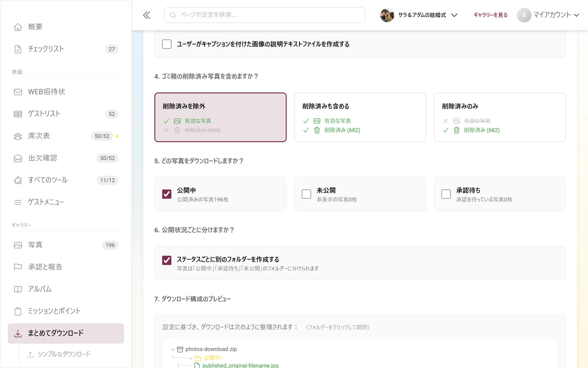Viewport: 588px width, 368px height.
Task: Collapse the 公開中/ folder chevron
Action: (191, 358)
